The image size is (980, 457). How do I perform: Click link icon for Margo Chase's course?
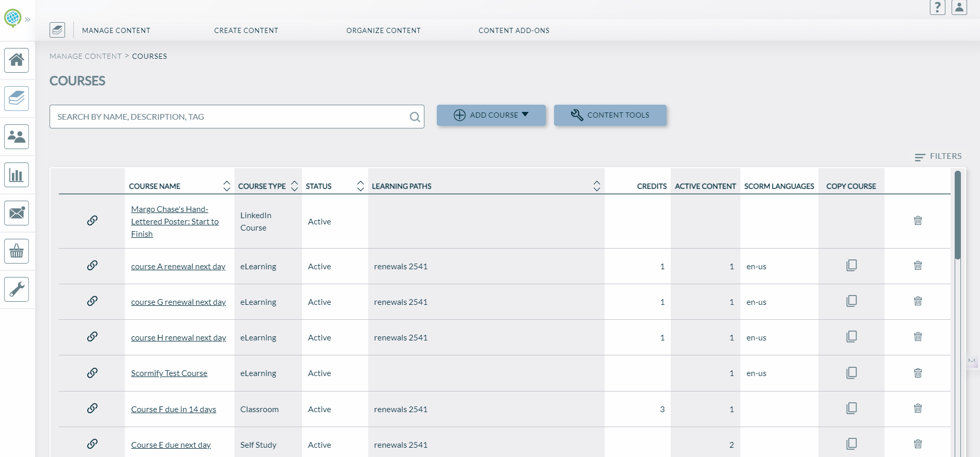tap(92, 221)
